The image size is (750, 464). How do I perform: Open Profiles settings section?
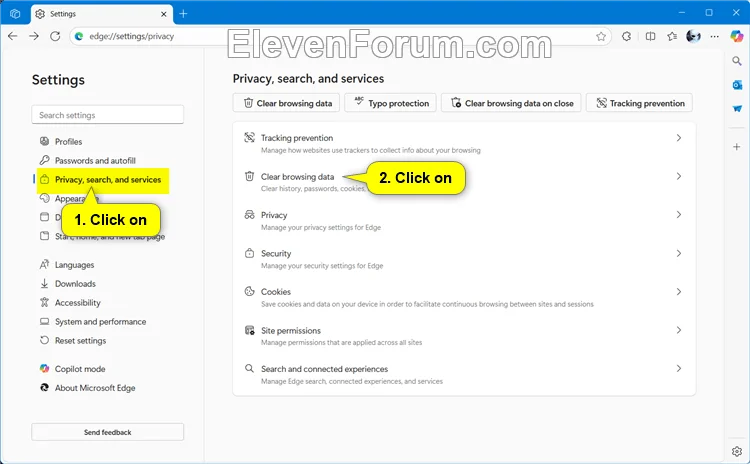click(68, 142)
